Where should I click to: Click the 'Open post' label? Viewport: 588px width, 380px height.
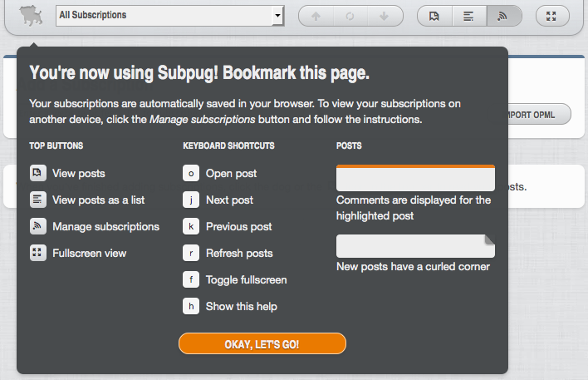232,174
